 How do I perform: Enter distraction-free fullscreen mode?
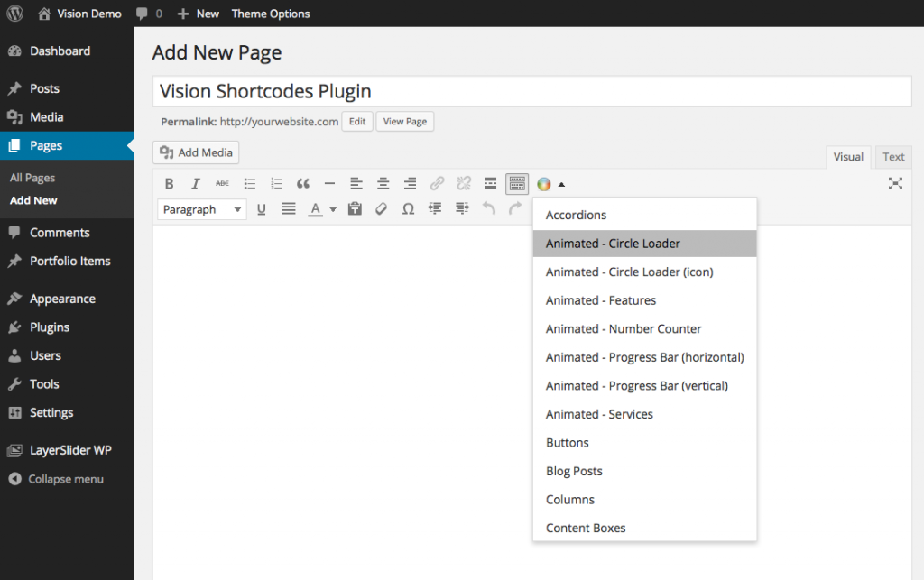point(895,183)
